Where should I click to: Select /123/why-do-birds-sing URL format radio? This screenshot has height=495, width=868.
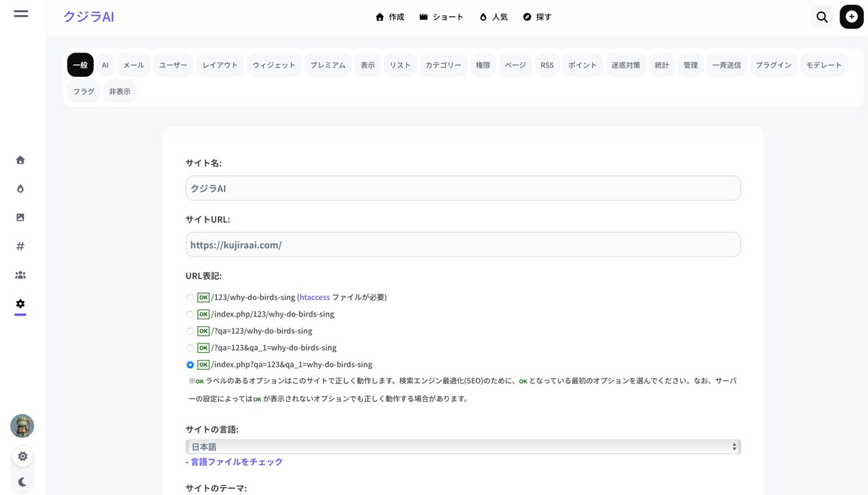[190, 298]
